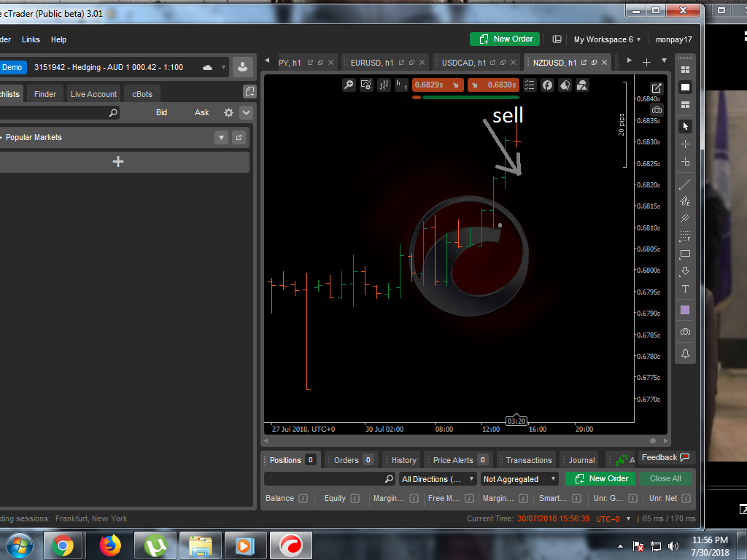Create price alert with bell icon
The width and height of the screenshot is (747, 560).
click(685, 354)
